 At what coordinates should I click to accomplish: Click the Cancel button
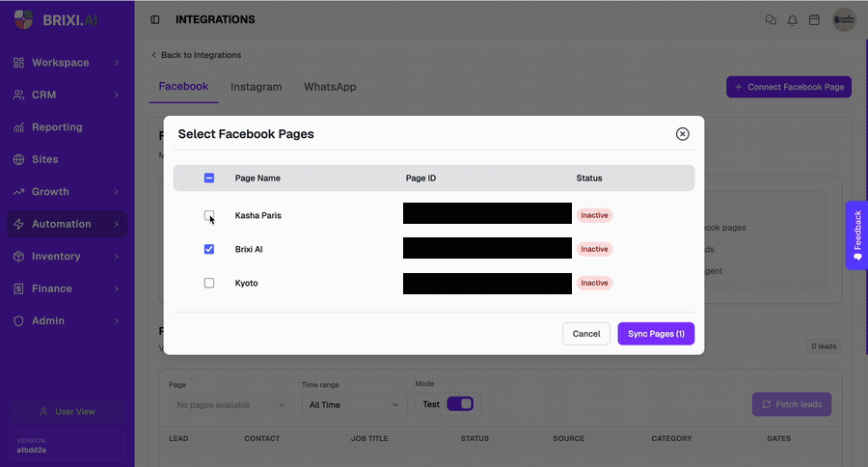(586, 334)
